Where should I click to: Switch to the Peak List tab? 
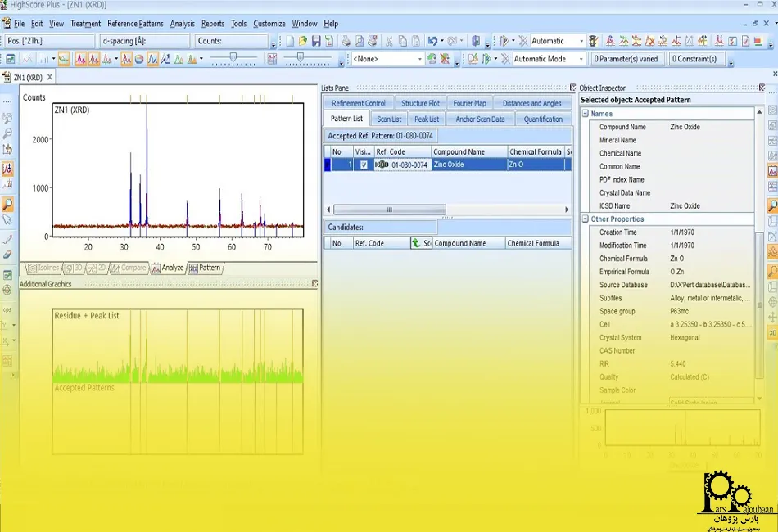(x=427, y=119)
